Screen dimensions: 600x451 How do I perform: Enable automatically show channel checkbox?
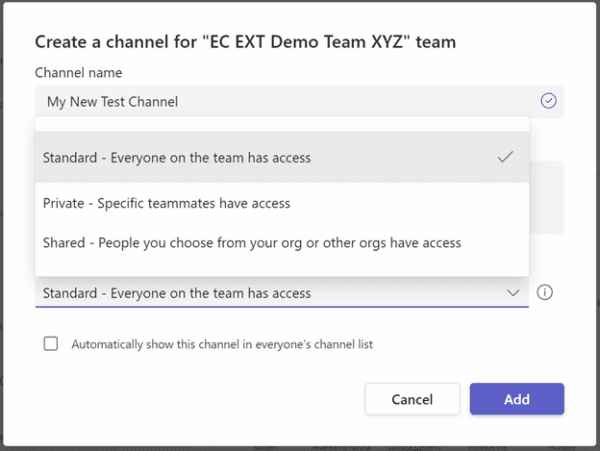51,344
